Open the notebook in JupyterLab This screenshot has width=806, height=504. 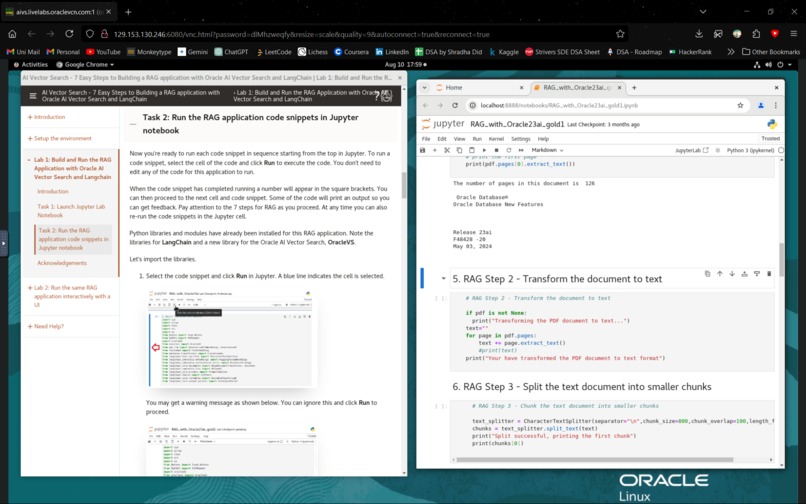coord(691,150)
